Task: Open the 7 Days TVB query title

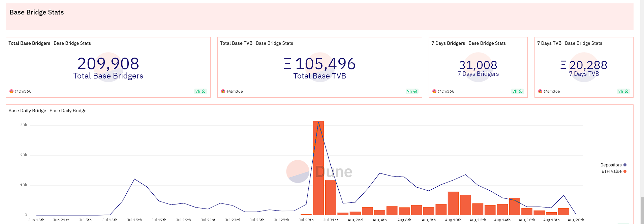Action: click(x=549, y=43)
